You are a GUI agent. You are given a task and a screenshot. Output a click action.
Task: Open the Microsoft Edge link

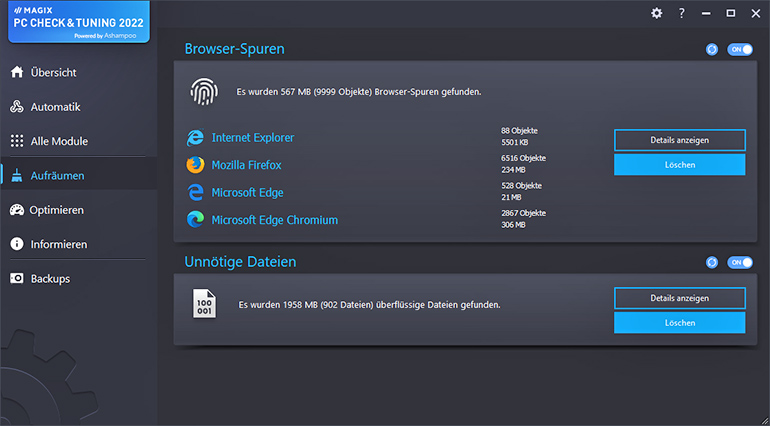tap(248, 193)
